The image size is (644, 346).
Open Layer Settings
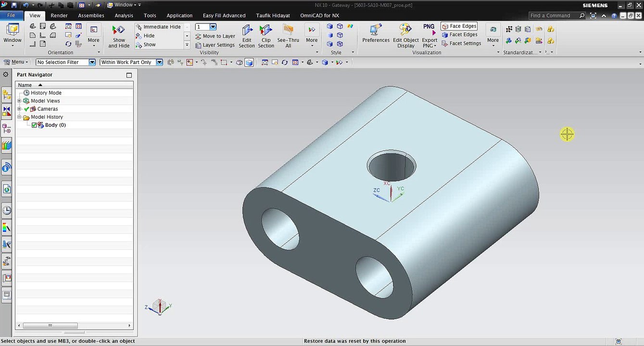tap(215, 45)
